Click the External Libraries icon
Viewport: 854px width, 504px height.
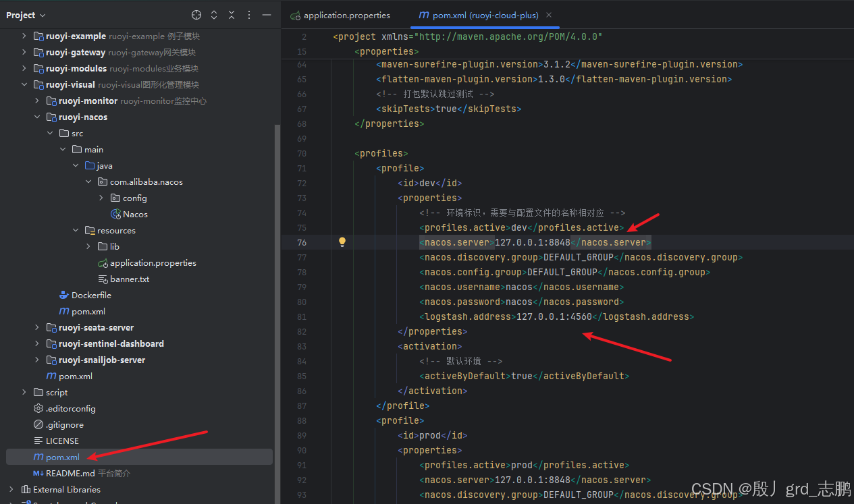(26, 489)
